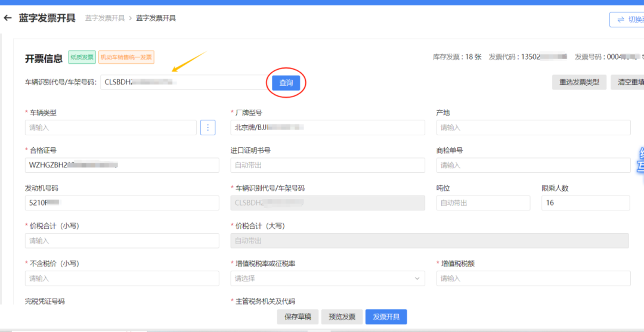Viewport: 644px width, 332px height.
Task: Click the 切换 switch button at top right
Action: pos(627,20)
